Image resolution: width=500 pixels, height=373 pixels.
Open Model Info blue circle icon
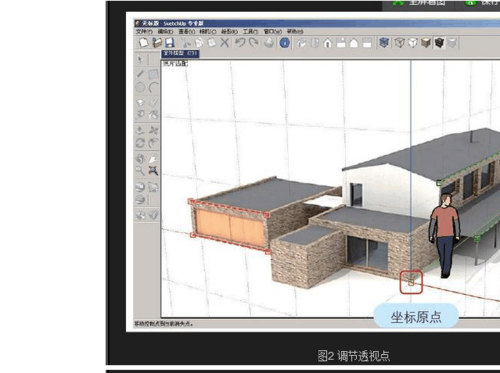pos(284,43)
